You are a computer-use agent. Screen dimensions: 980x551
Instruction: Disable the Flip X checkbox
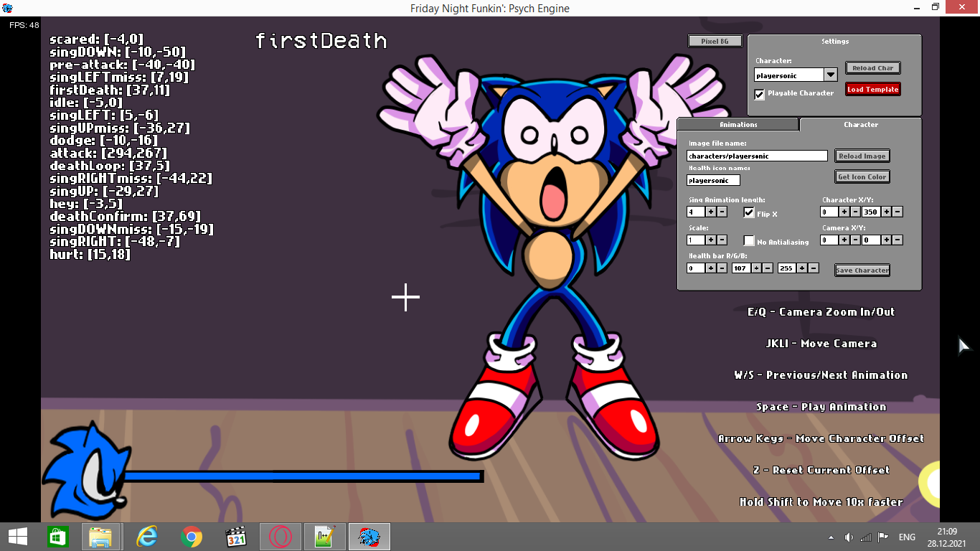pyautogui.click(x=748, y=212)
